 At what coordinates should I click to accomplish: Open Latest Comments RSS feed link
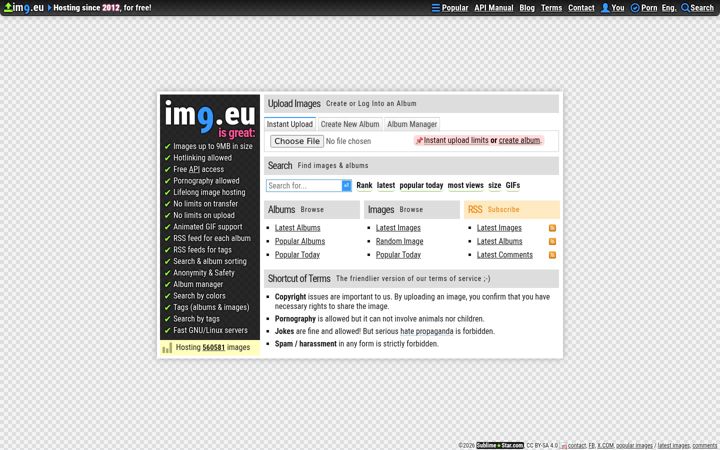pyautogui.click(x=505, y=255)
